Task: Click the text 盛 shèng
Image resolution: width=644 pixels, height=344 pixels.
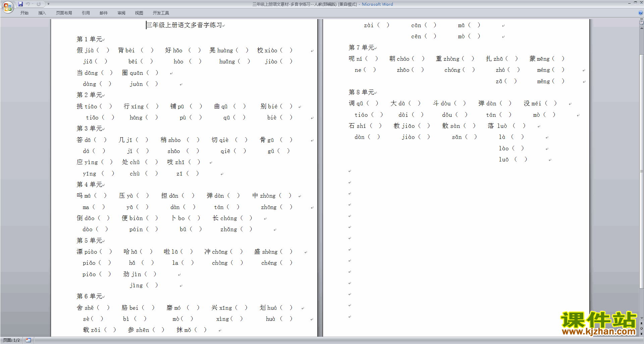Action: tap(266, 252)
